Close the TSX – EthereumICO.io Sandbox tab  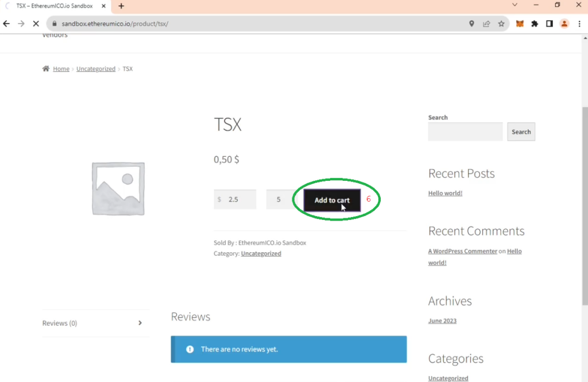tap(105, 6)
